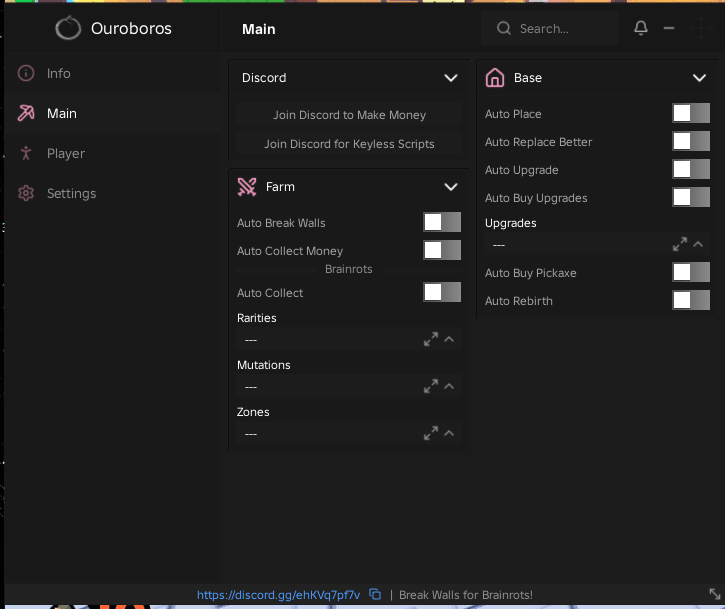Click the search magnifier icon

pos(504,28)
